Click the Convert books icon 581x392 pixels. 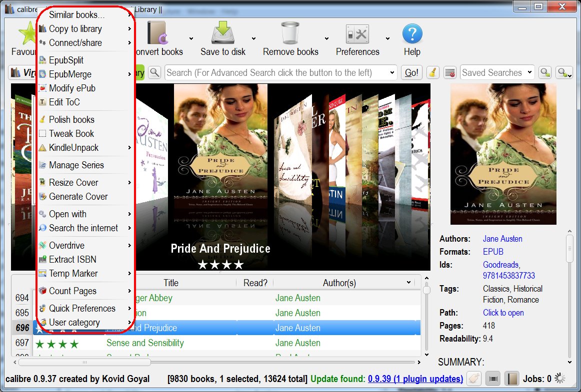coord(158,33)
